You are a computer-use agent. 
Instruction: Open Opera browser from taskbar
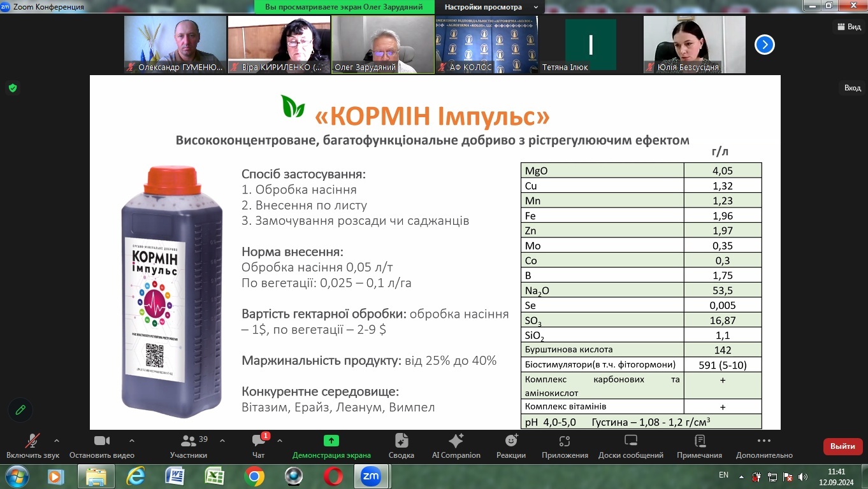point(333,476)
